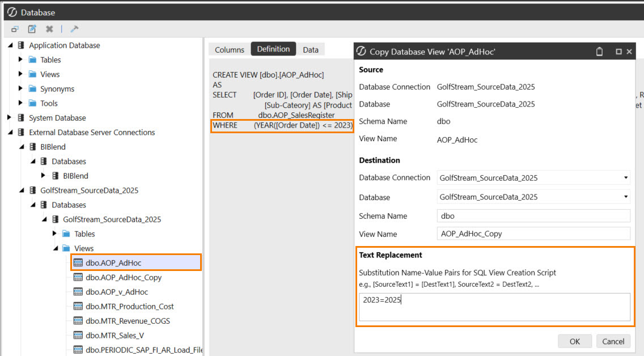
Task: Click the External Database Server Connections icon
Action: 21,132
